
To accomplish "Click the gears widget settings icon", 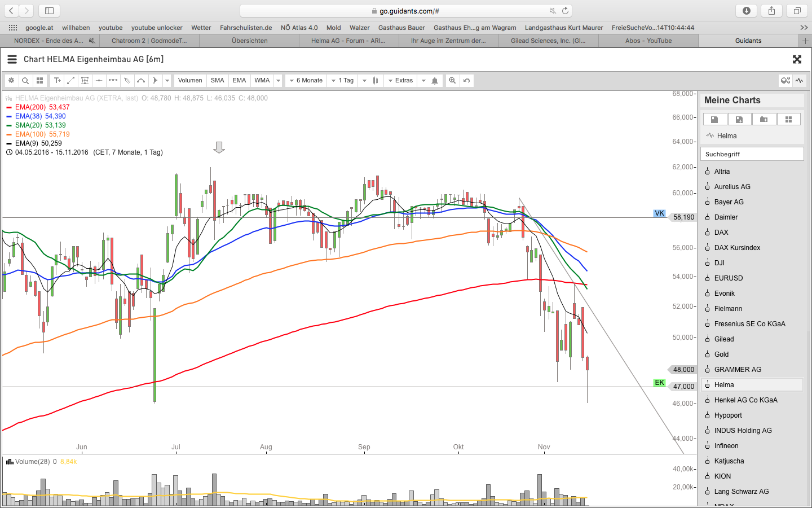I will tap(785, 81).
